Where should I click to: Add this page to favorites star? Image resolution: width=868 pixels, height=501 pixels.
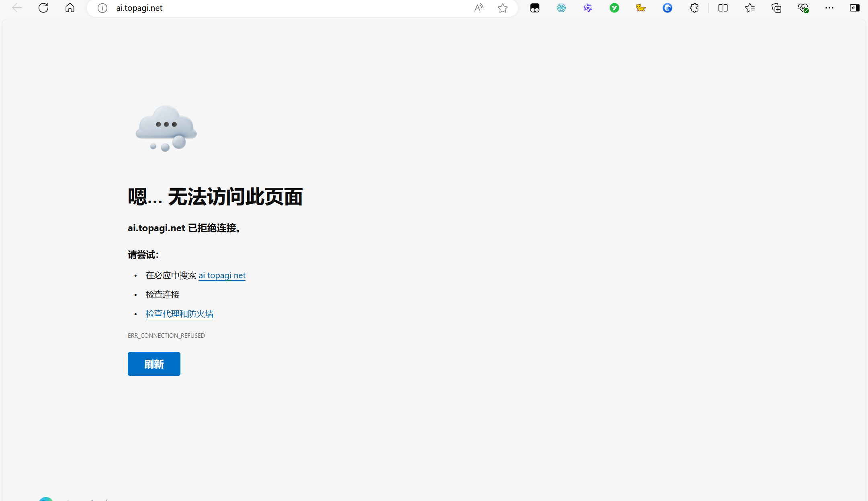(x=503, y=8)
